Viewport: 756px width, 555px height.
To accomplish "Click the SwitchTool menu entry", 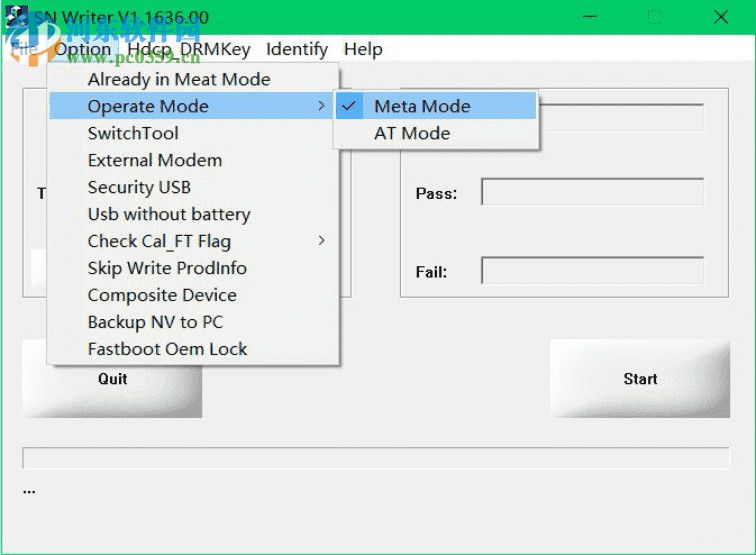I will click(x=192, y=133).
